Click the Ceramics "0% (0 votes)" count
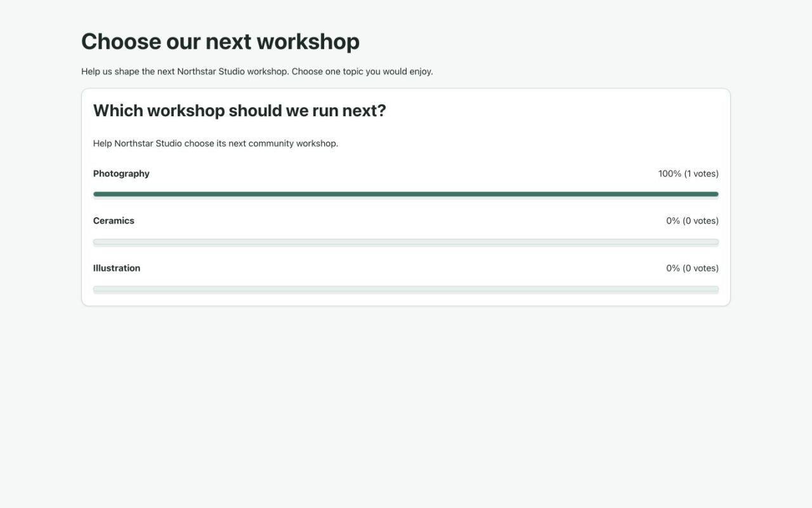This screenshot has width=812, height=508. coord(692,221)
